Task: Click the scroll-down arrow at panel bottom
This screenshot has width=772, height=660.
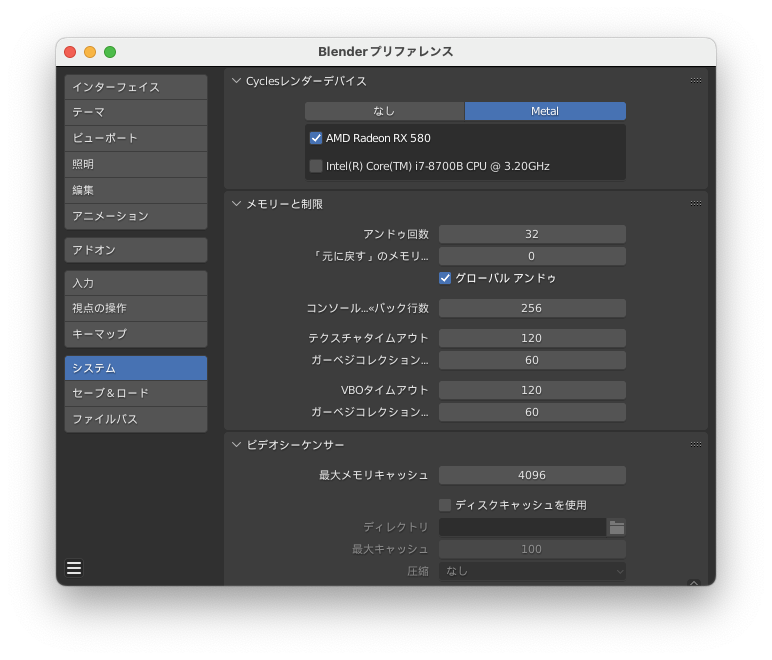Action: pyautogui.click(x=694, y=583)
